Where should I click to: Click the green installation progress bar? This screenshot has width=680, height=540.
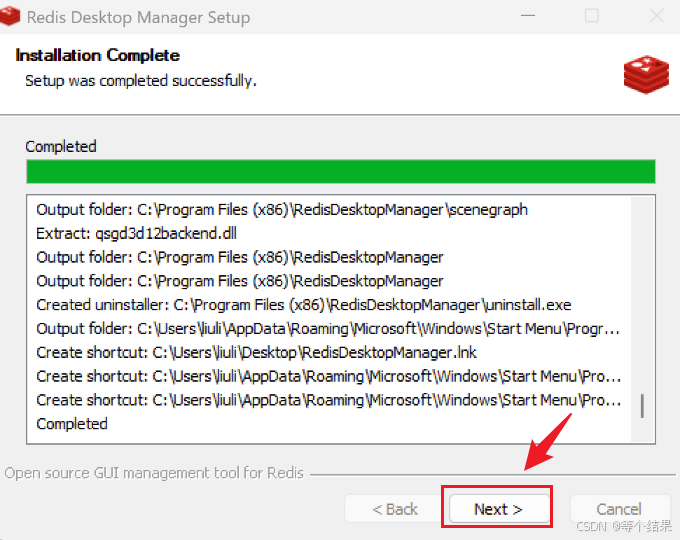tap(340, 171)
